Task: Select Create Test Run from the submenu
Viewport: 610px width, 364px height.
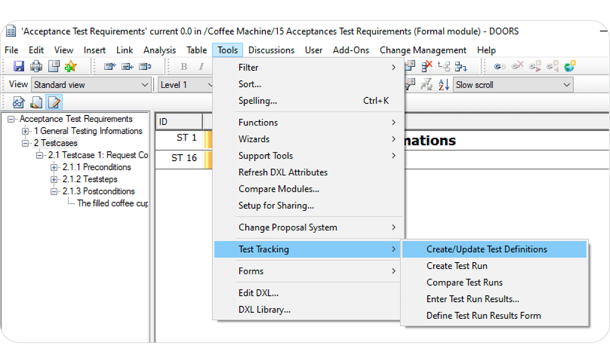Action: tap(457, 266)
